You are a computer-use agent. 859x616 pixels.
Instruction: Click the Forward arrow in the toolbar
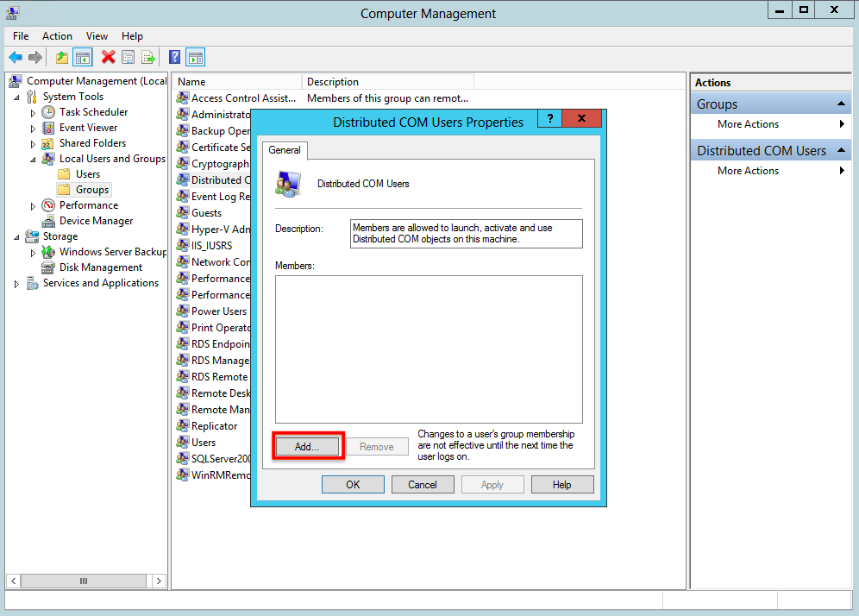coord(35,57)
